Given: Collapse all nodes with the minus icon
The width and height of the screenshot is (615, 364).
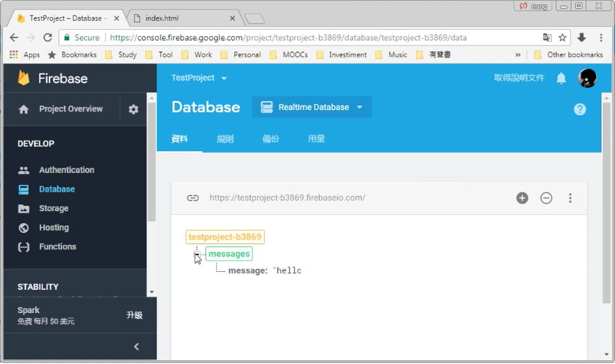Looking at the screenshot, I should (x=546, y=198).
